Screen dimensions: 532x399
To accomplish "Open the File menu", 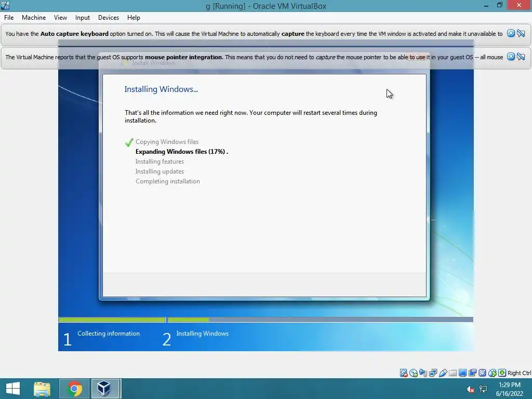I will [9, 18].
